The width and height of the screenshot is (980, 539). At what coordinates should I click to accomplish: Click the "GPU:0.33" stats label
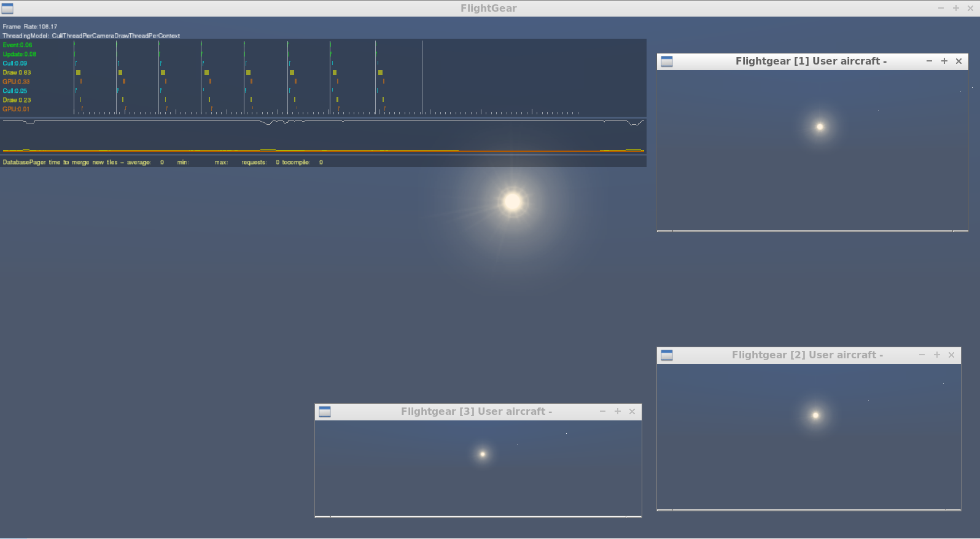tap(16, 82)
